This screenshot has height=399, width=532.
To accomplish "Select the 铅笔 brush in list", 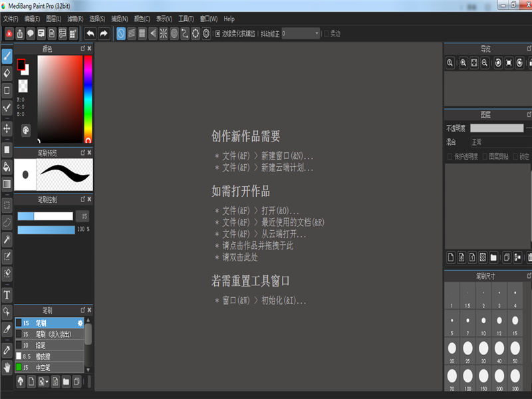I will click(x=49, y=345).
